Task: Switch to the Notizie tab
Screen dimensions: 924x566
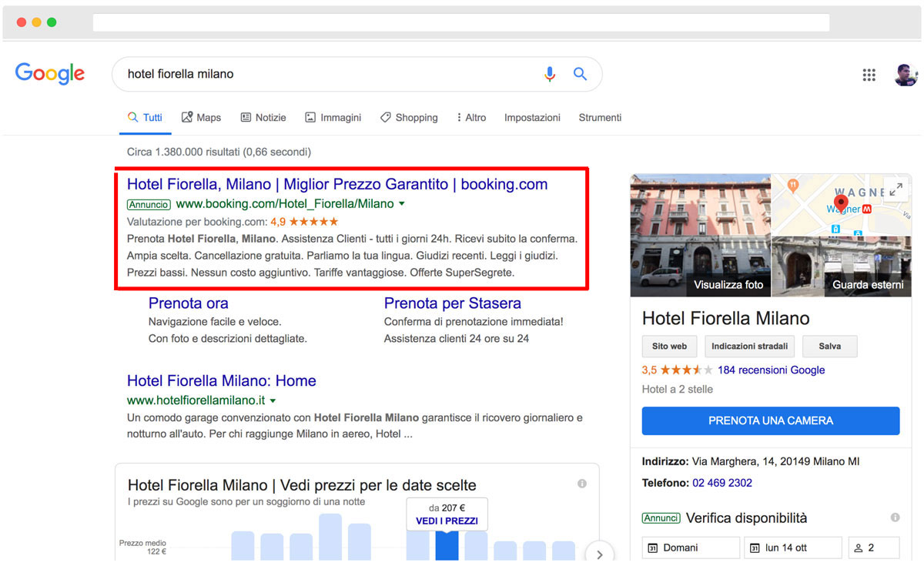Action: [x=263, y=118]
